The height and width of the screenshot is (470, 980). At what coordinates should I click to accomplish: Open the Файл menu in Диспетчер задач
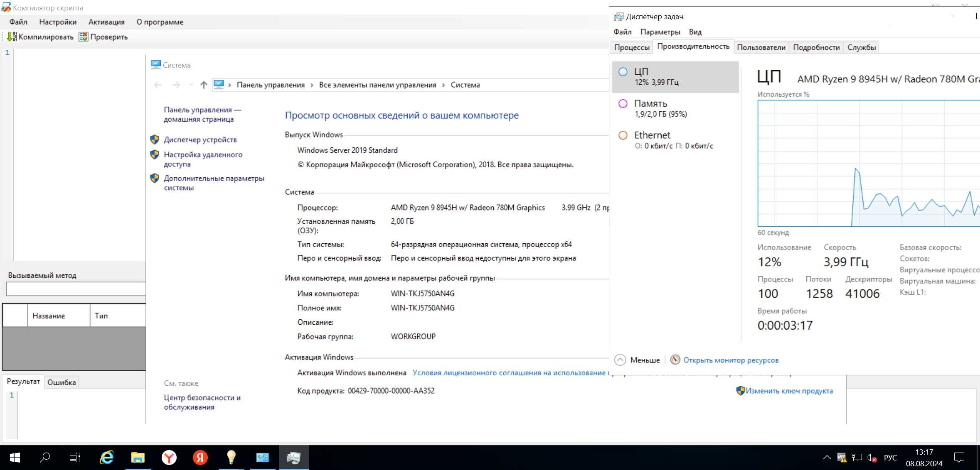point(622,32)
